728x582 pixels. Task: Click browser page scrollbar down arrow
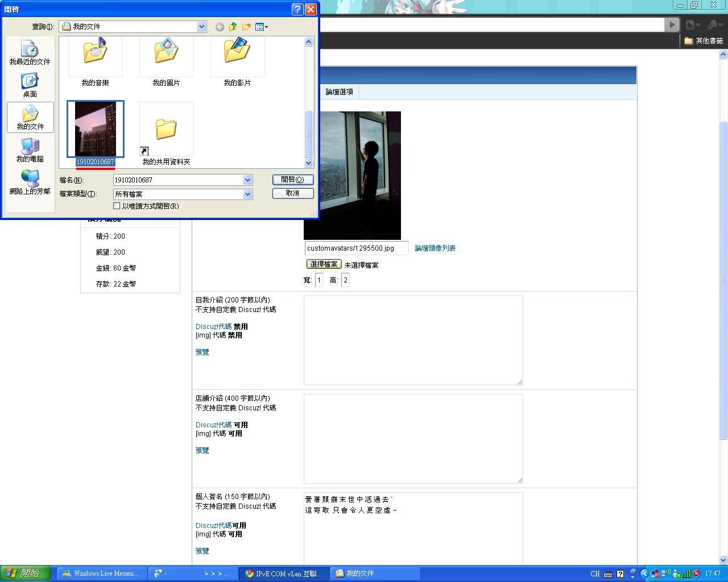pos(723,560)
